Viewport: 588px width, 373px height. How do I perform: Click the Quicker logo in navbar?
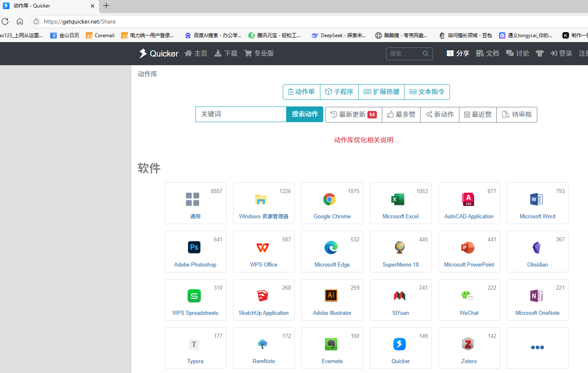(x=159, y=53)
